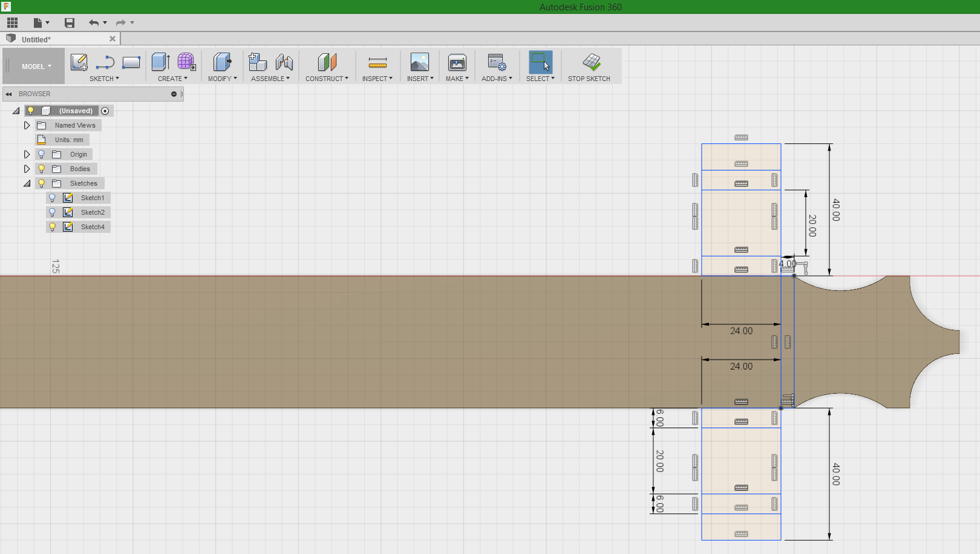This screenshot has height=554, width=980.
Task: Click the Measure inspect icon
Action: point(377,62)
